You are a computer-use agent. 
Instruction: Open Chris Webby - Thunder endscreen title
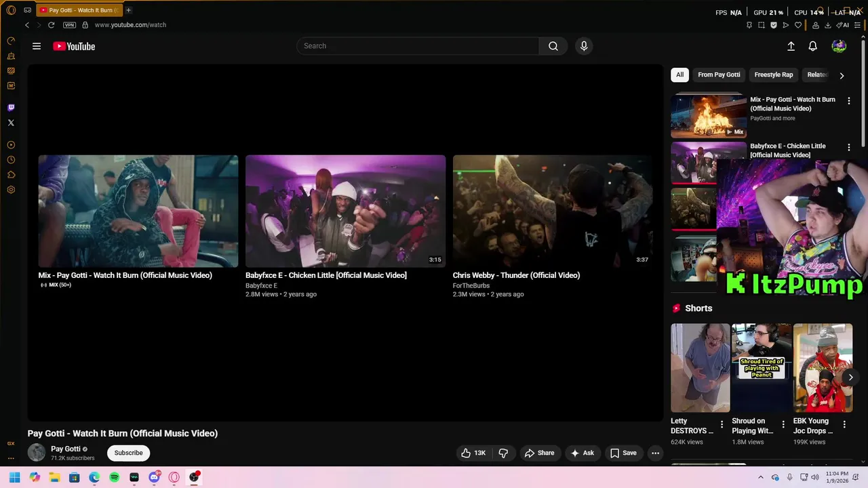coord(516,275)
